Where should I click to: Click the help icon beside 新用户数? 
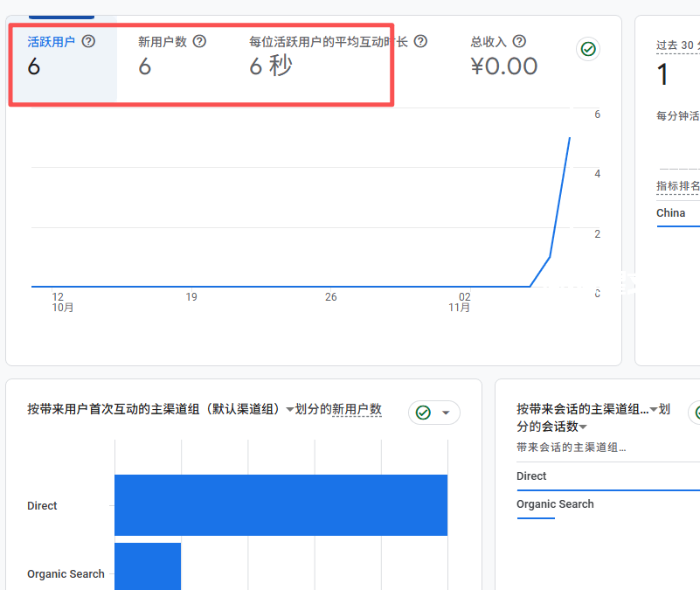coord(199,41)
